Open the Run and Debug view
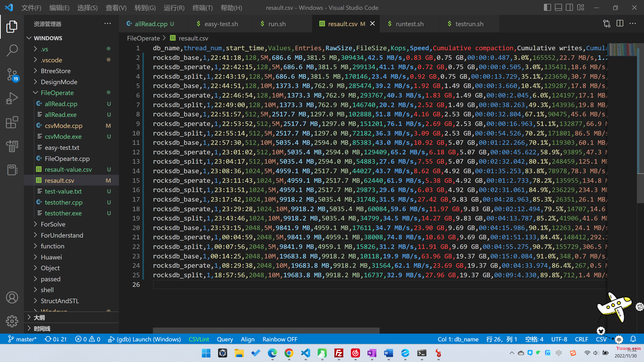The width and height of the screenshot is (644, 362). pyautogui.click(x=12, y=98)
